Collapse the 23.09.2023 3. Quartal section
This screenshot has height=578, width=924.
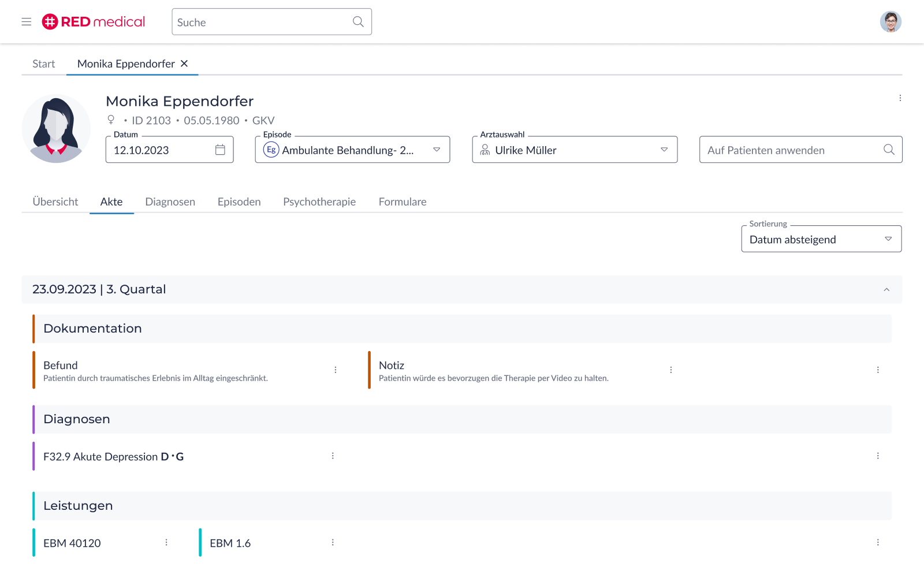(886, 290)
